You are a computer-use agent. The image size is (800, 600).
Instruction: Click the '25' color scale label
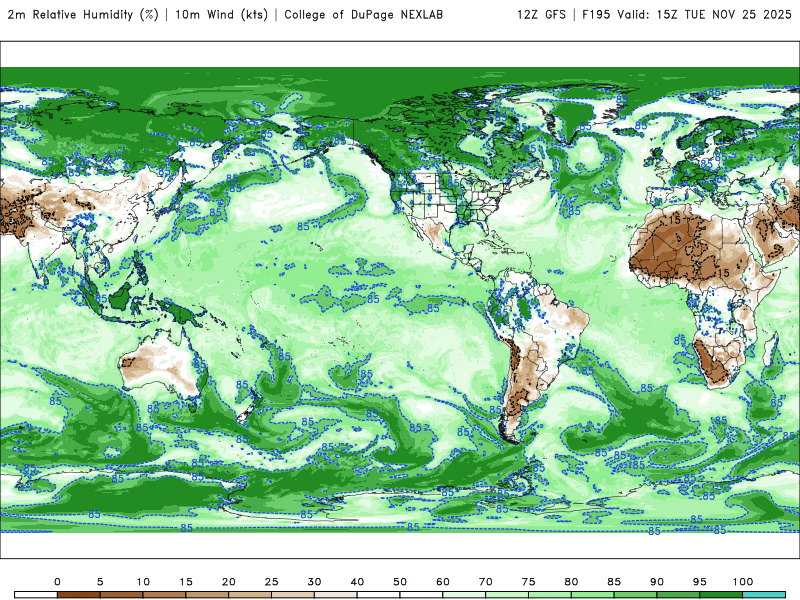[x=271, y=582]
